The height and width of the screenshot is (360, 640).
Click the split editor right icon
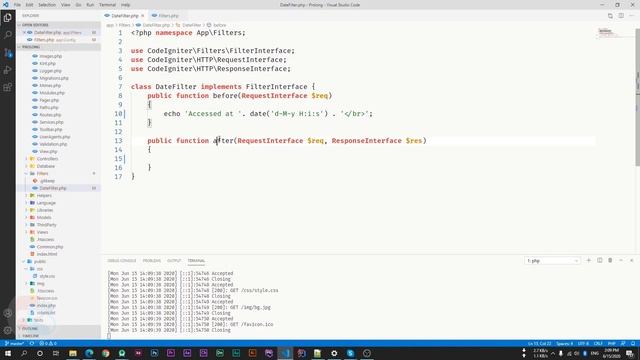point(621,16)
